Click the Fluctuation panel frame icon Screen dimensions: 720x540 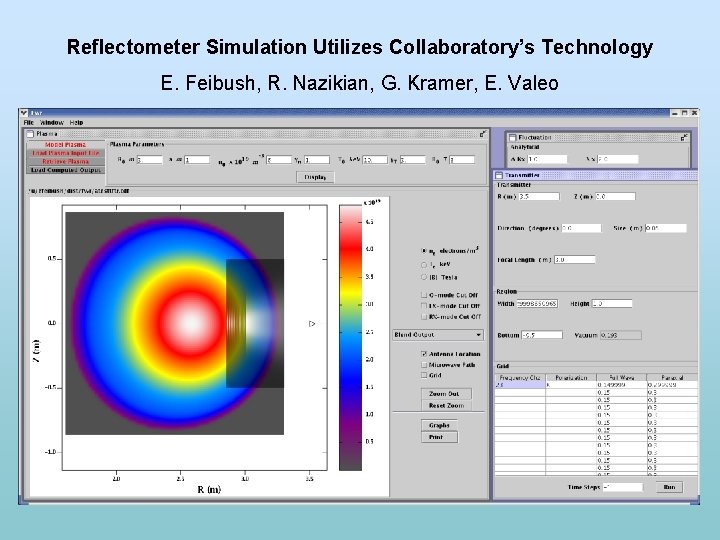[512, 137]
